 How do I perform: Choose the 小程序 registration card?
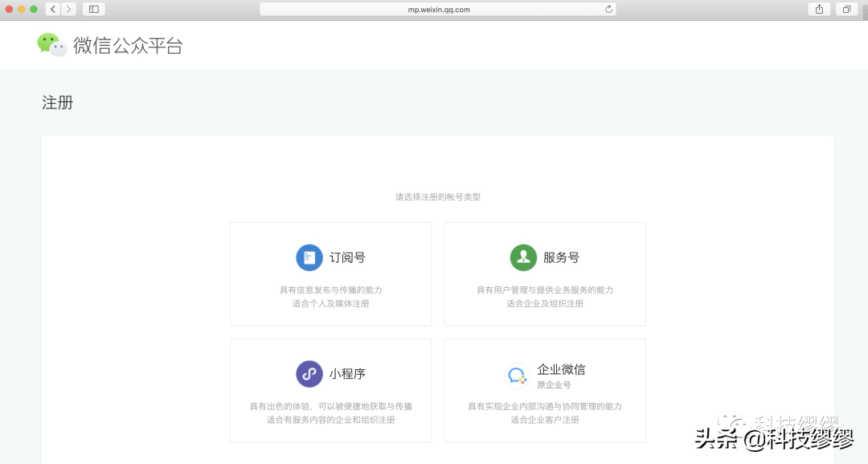click(x=330, y=390)
